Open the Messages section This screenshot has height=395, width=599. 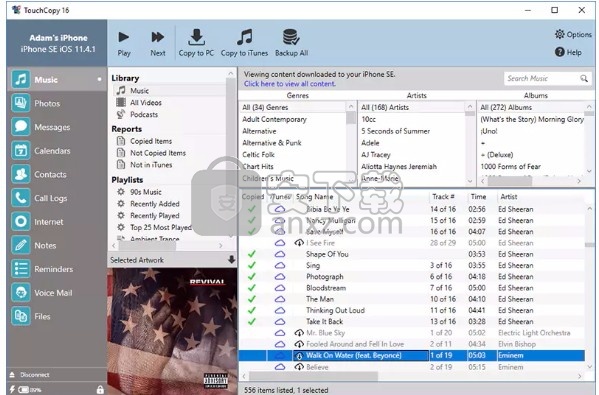(57, 127)
